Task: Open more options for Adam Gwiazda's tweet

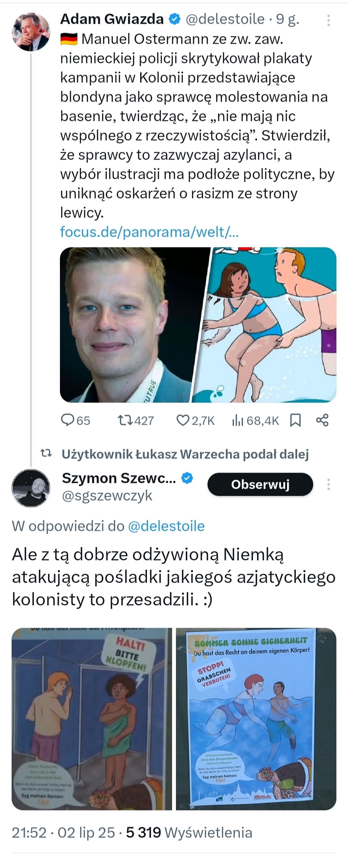Action: tap(328, 21)
